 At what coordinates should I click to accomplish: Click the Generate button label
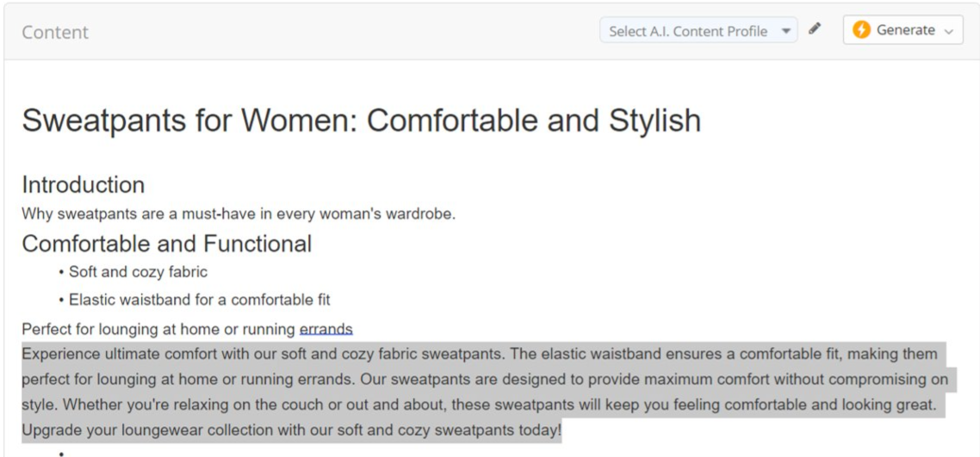(x=906, y=30)
